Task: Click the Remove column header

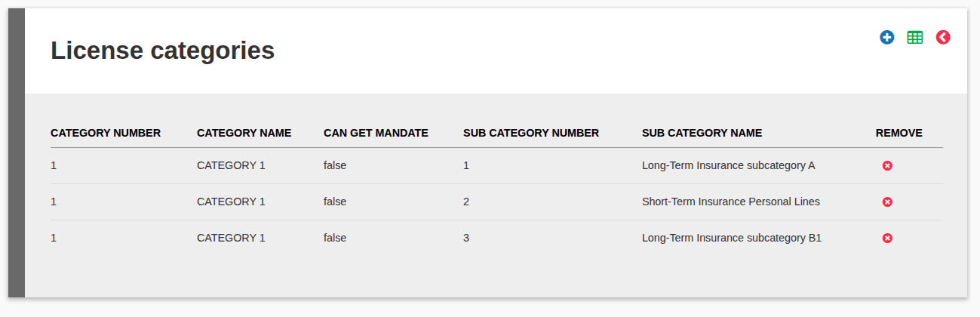Action: click(899, 133)
